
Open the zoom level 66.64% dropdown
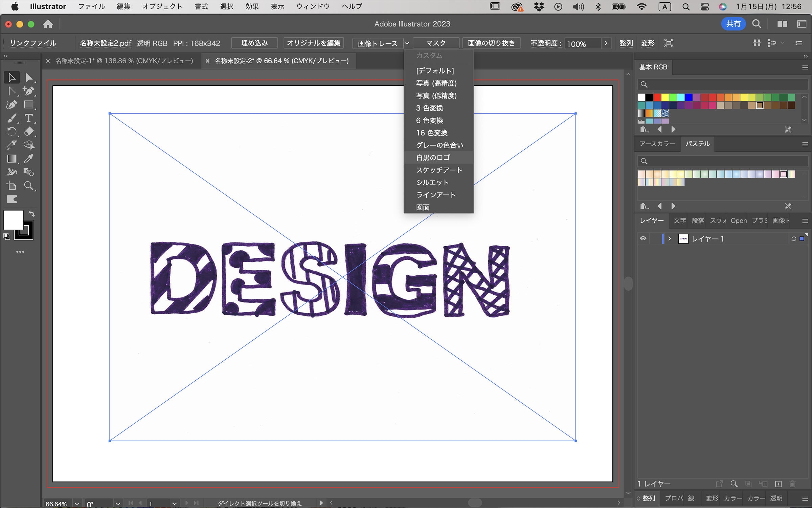click(x=77, y=504)
